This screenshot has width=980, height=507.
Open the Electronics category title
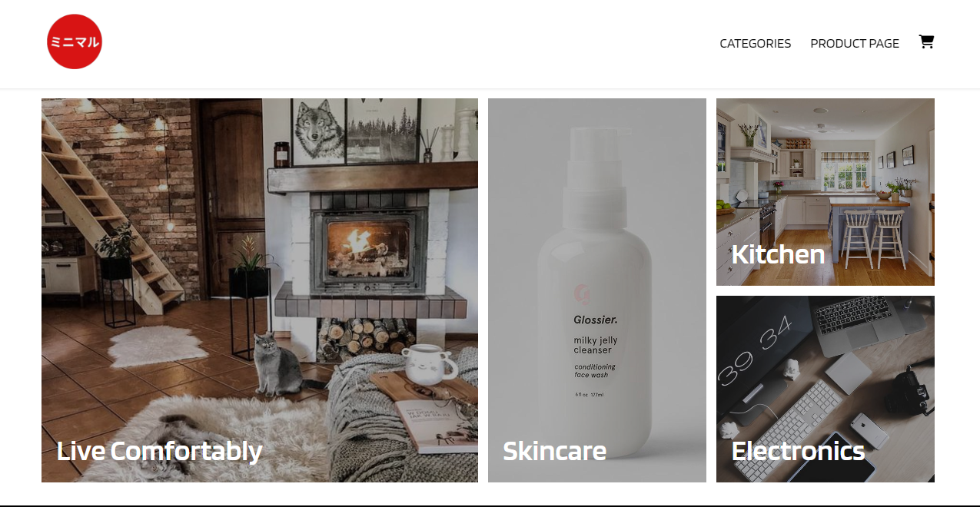[x=798, y=450]
